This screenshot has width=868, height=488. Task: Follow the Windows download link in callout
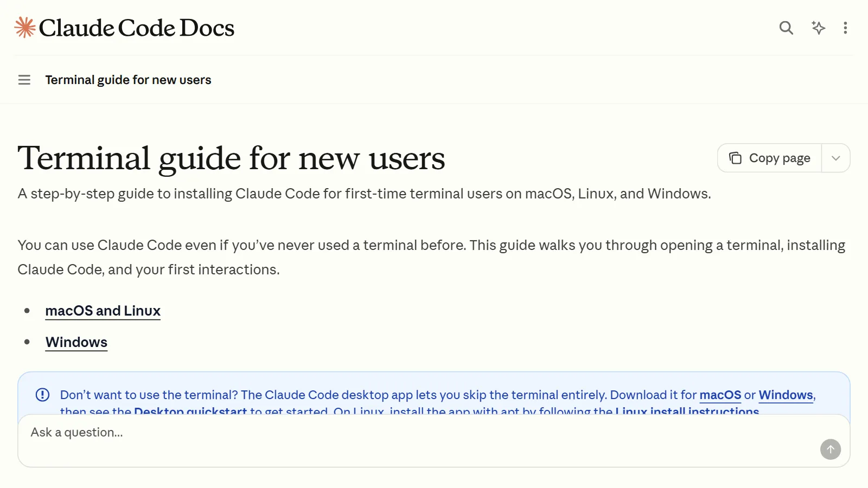(x=786, y=395)
